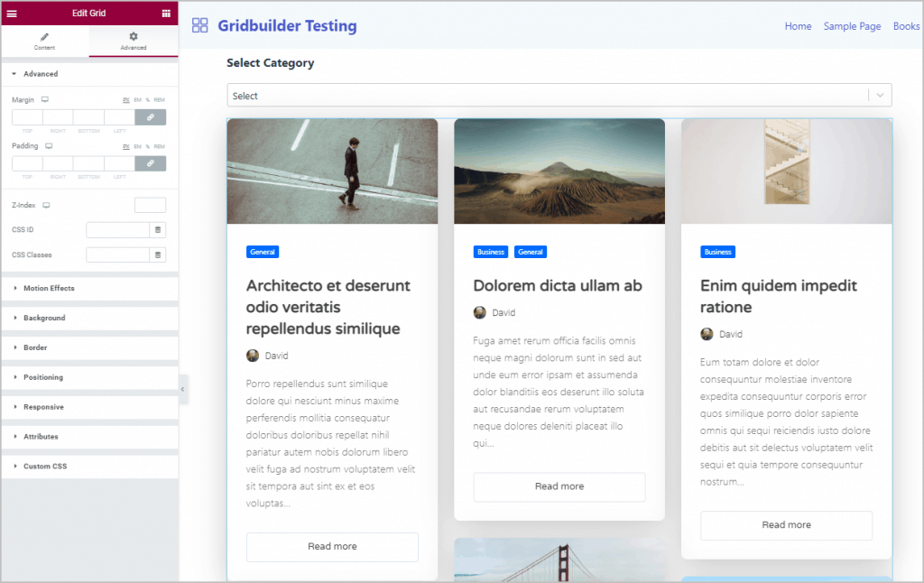Image resolution: width=924 pixels, height=583 pixels.
Task: Switch to the Advanced tab
Action: (134, 42)
